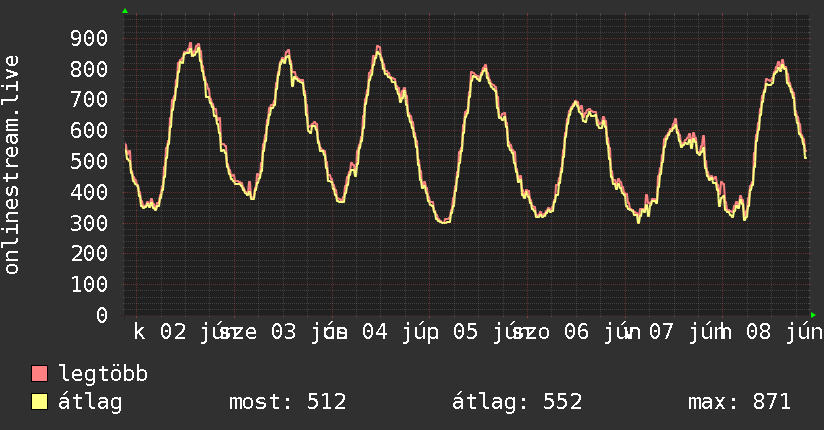
Task: Click the pink legtöbb legend swatch
Action: [x=39, y=374]
